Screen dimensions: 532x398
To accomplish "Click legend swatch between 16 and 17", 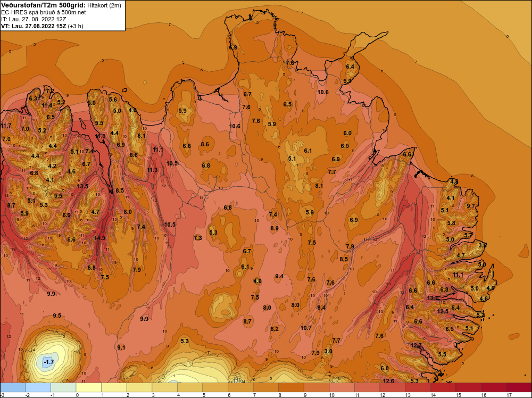I will pos(494,387).
